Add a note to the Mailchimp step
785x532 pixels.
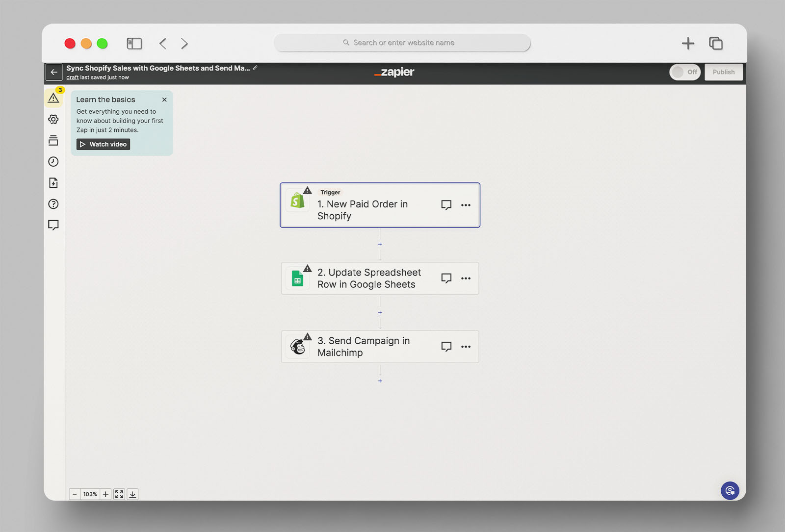[x=446, y=347]
